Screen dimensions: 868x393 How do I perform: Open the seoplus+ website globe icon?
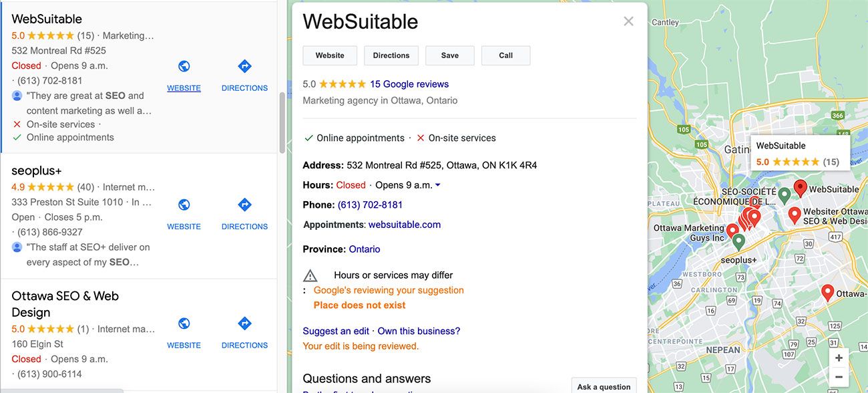tap(184, 205)
